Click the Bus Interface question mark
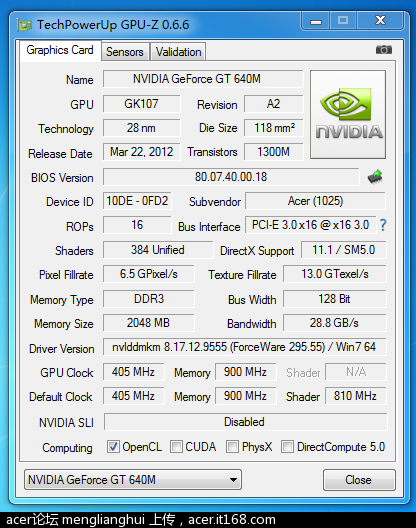The image size is (416, 528). coord(383,225)
